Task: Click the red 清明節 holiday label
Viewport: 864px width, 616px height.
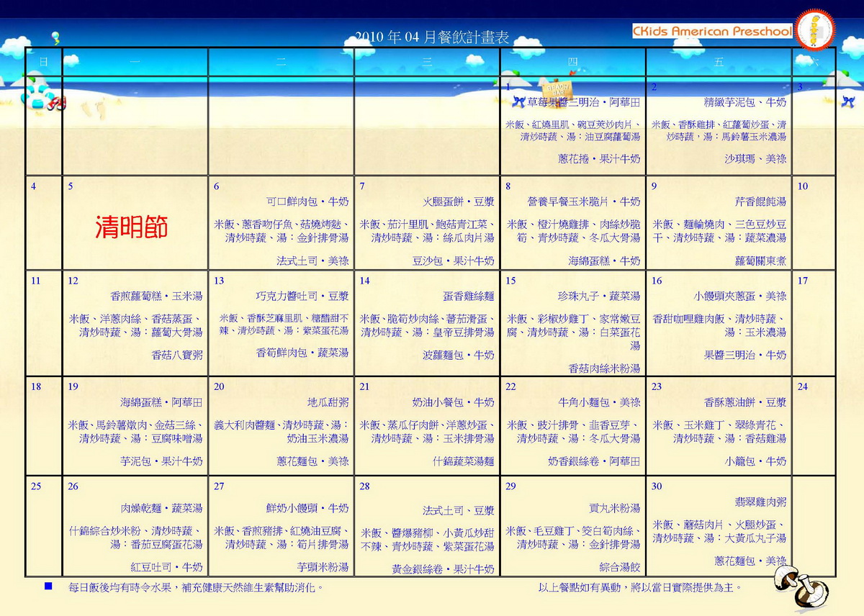Action: [x=131, y=227]
